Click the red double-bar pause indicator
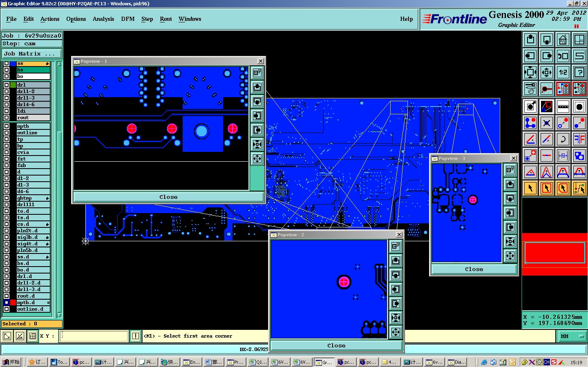 coord(577,27)
